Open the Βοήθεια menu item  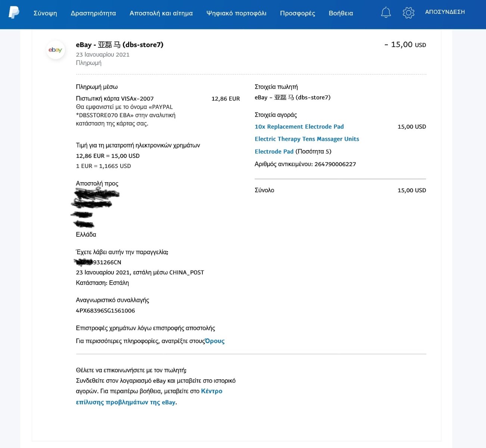341,13
